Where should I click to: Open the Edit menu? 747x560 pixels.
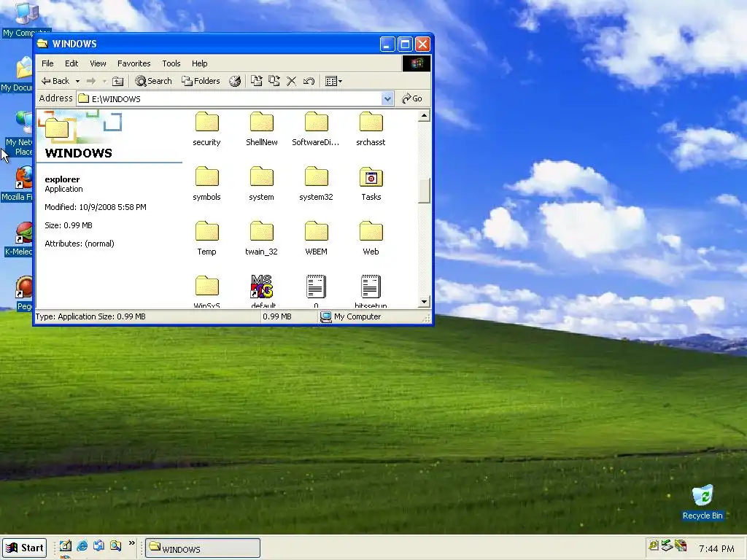pos(71,63)
